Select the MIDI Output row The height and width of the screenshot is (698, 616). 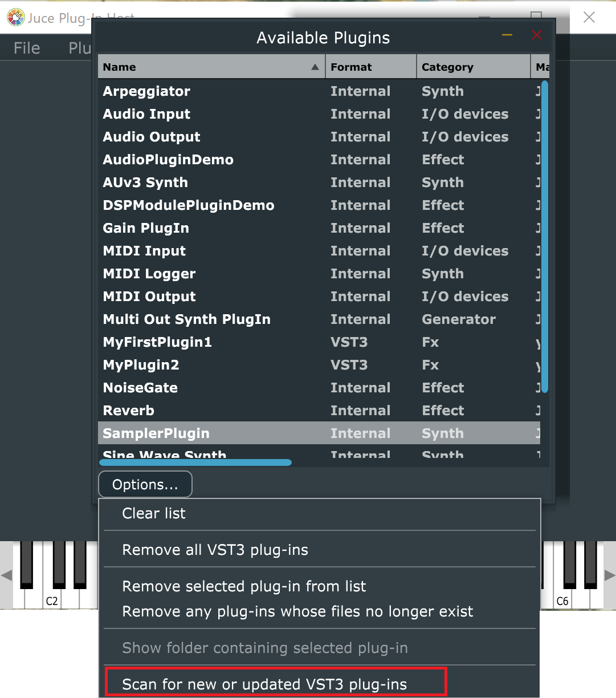pyautogui.click(x=319, y=297)
